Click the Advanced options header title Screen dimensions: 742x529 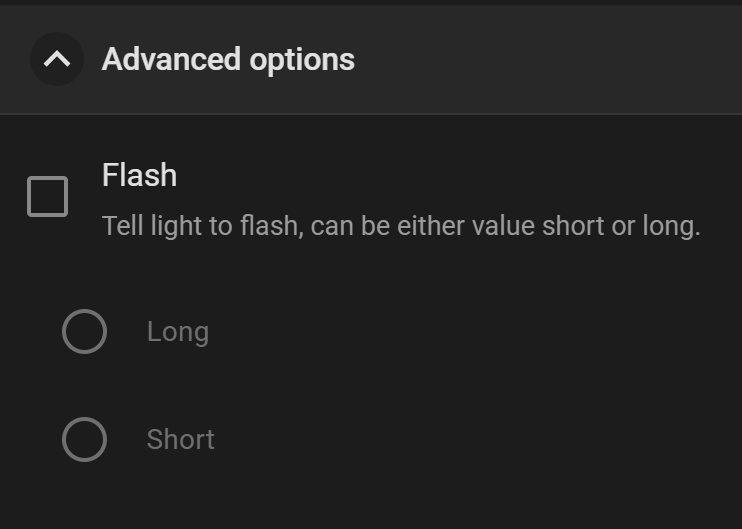228,60
